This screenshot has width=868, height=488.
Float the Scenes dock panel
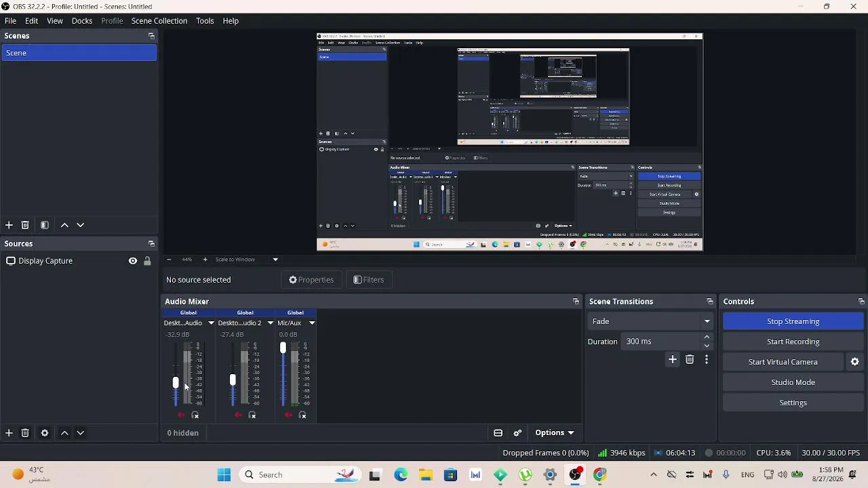pyautogui.click(x=151, y=36)
